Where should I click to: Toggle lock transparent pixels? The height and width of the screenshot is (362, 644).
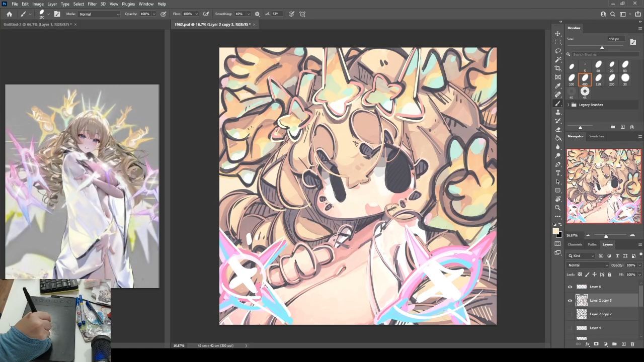click(580, 275)
